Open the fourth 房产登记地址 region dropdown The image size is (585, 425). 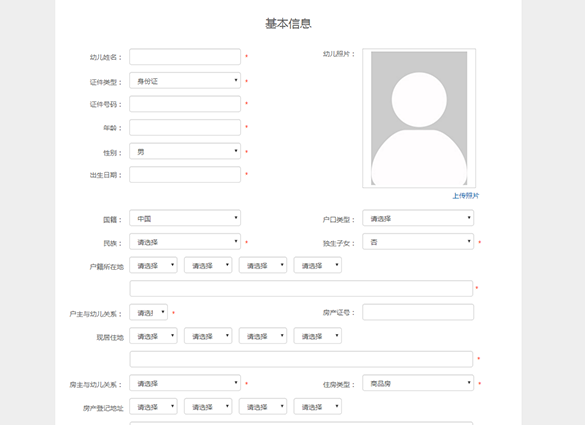click(x=317, y=407)
